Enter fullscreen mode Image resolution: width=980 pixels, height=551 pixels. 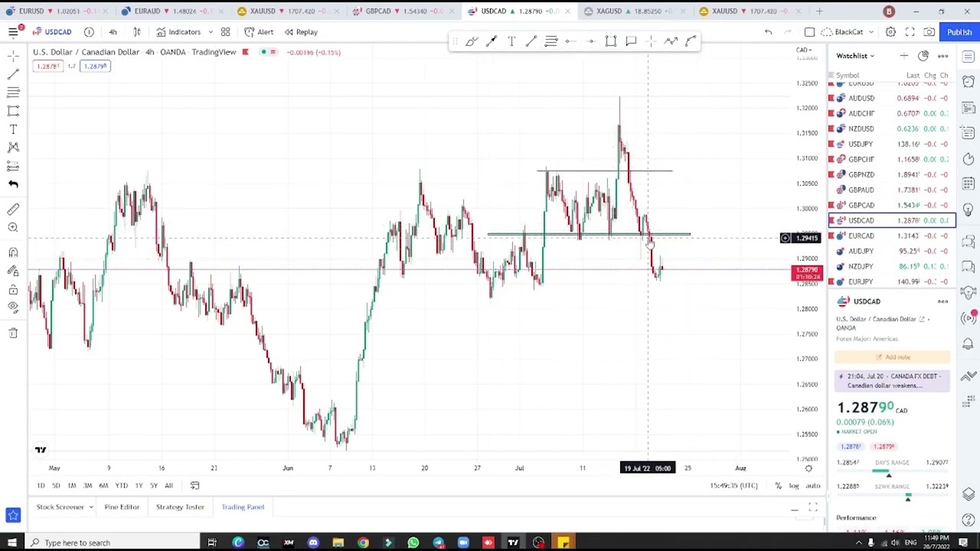click(x=910, y=32)
